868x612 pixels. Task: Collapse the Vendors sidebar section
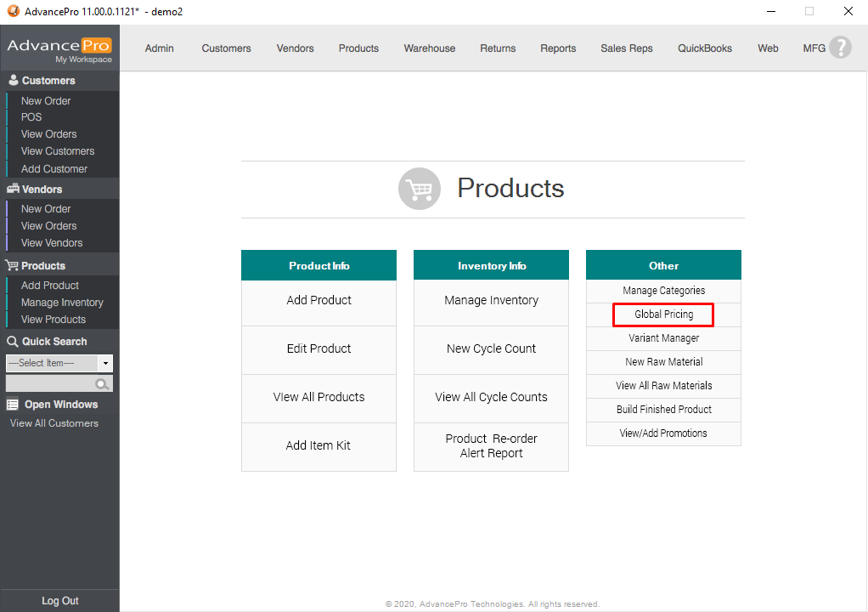42,190
